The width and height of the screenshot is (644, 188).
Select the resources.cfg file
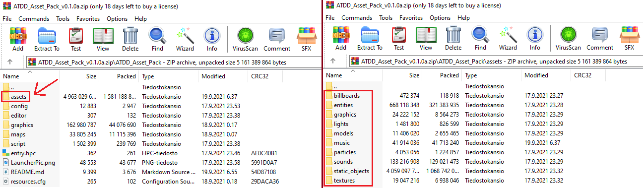(28, 182)
